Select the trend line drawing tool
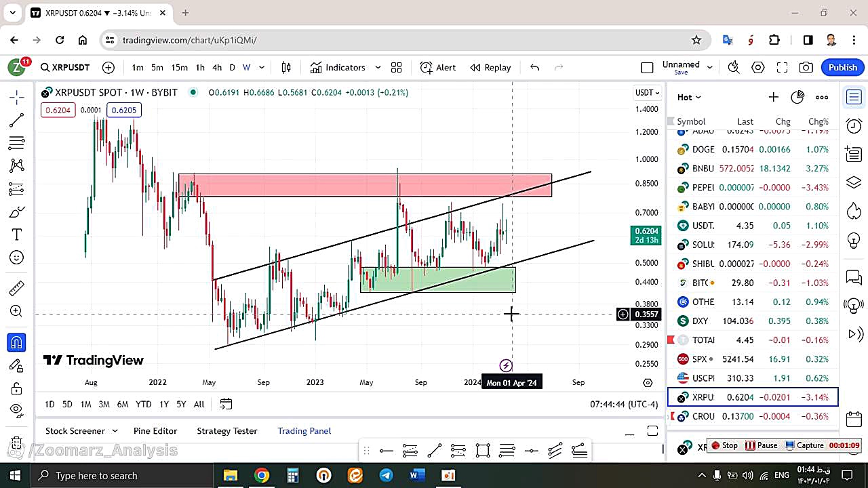The height and width of the screenshot is (488, 868). (x=17, y=120)
